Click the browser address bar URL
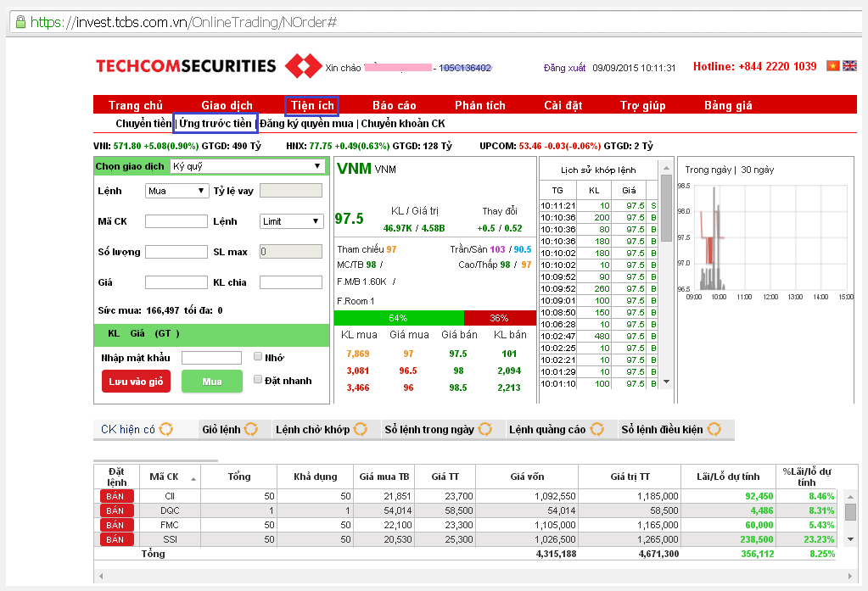Screen dimensions: 868x591 (x=183, y=22)
